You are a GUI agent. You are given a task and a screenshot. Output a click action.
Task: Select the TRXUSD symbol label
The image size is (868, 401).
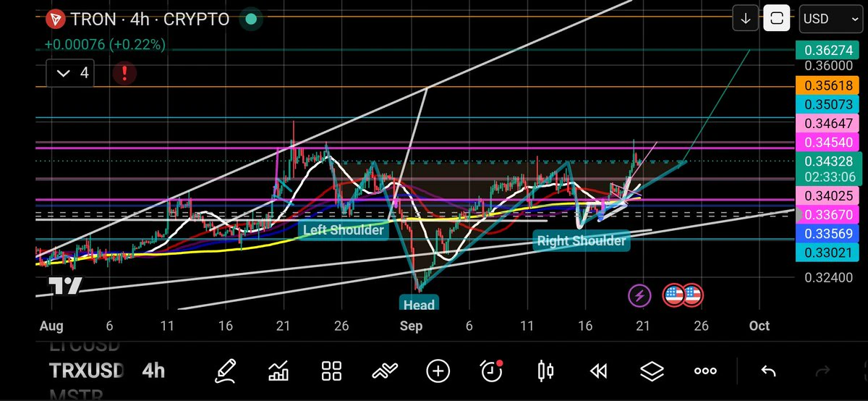tap(87, 371)
